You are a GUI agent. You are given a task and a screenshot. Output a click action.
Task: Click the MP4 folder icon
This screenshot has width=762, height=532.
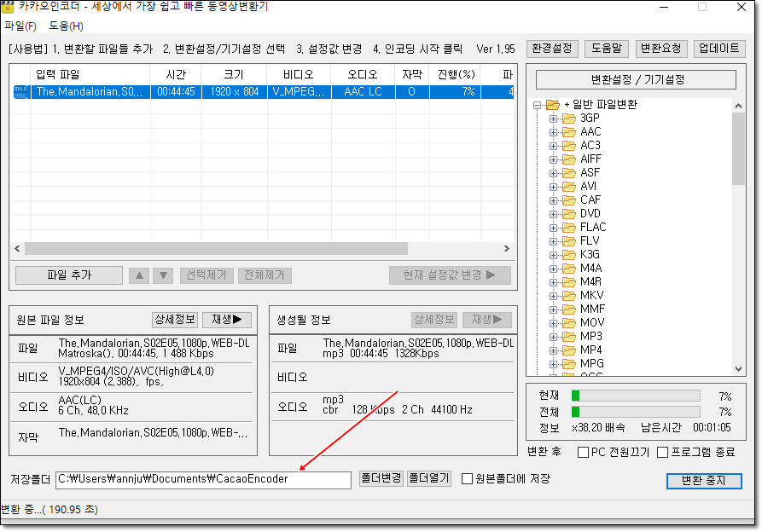[x=568, y=350]
